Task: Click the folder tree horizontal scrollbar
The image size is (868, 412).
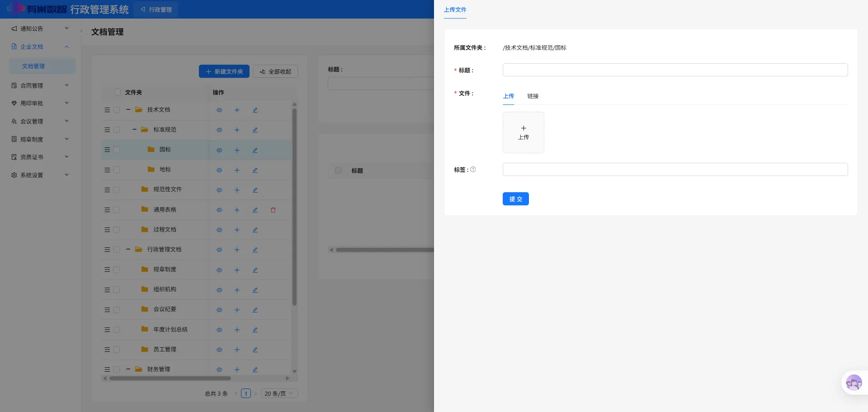Action: pos(170,378)
